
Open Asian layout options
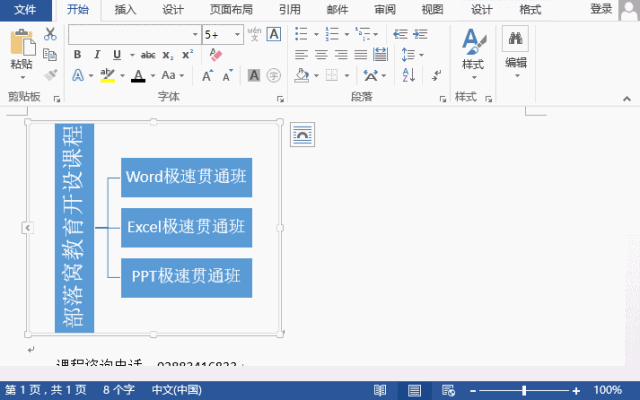pos(375,76)
